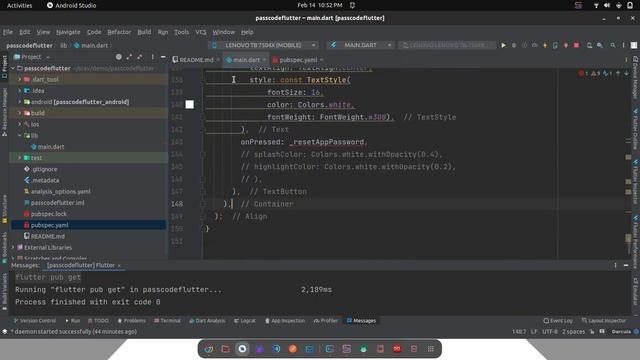
Task: Open the Navigate menu
Action: click(x=68, y=32)
